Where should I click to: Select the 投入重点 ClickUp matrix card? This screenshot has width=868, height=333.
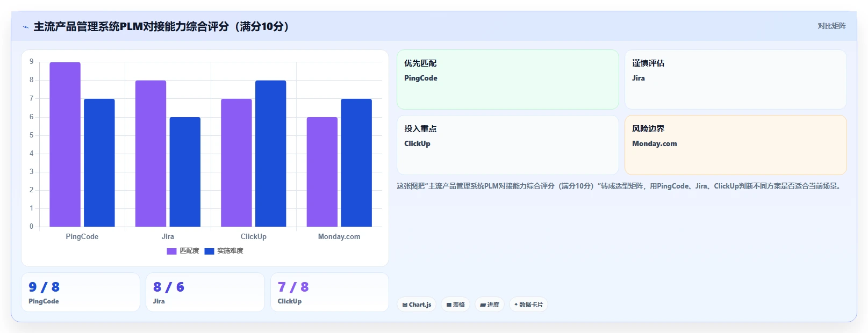tap(508, 145)
